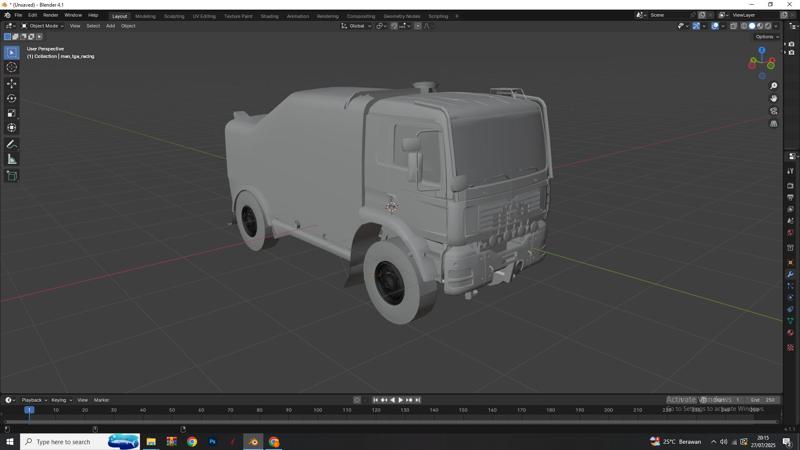This screenshot has height=450, width=800.
Task: Select the Scale tool
Action: [11, 113]
